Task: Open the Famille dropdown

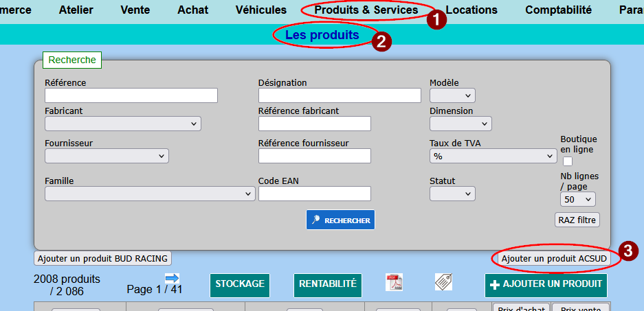Action: click(x=150, y=194)
